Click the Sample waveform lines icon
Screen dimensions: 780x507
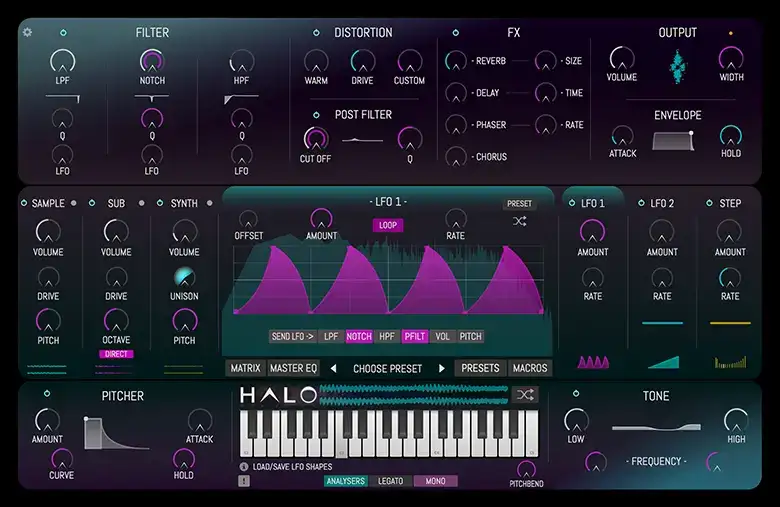point(46,369)
